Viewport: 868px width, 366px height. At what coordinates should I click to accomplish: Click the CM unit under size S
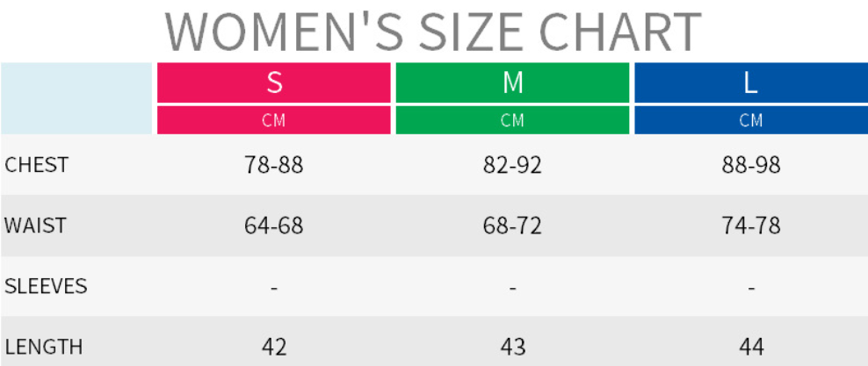(274, 121)
